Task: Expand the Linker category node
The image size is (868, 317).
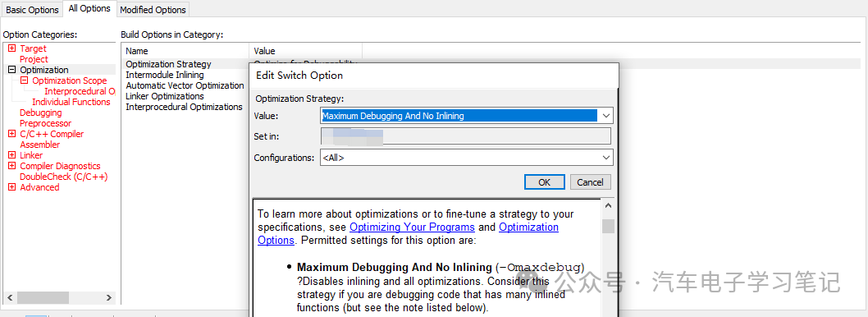Action: (11, 155)
